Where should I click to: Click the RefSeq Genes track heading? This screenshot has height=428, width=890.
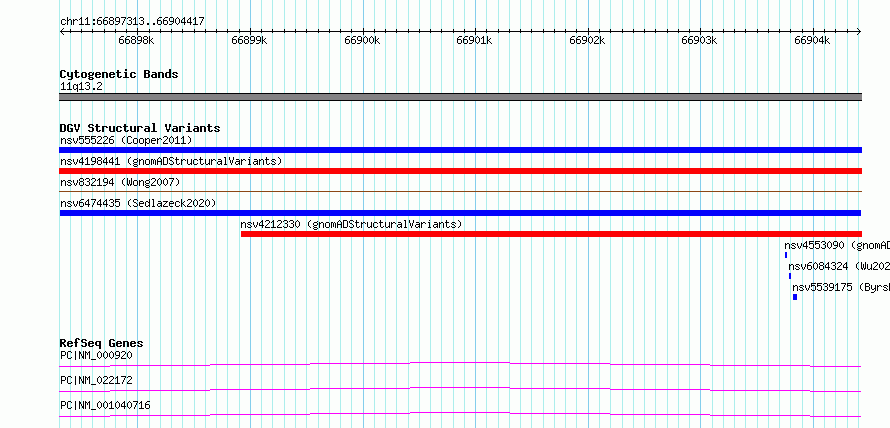click(102, 343)
